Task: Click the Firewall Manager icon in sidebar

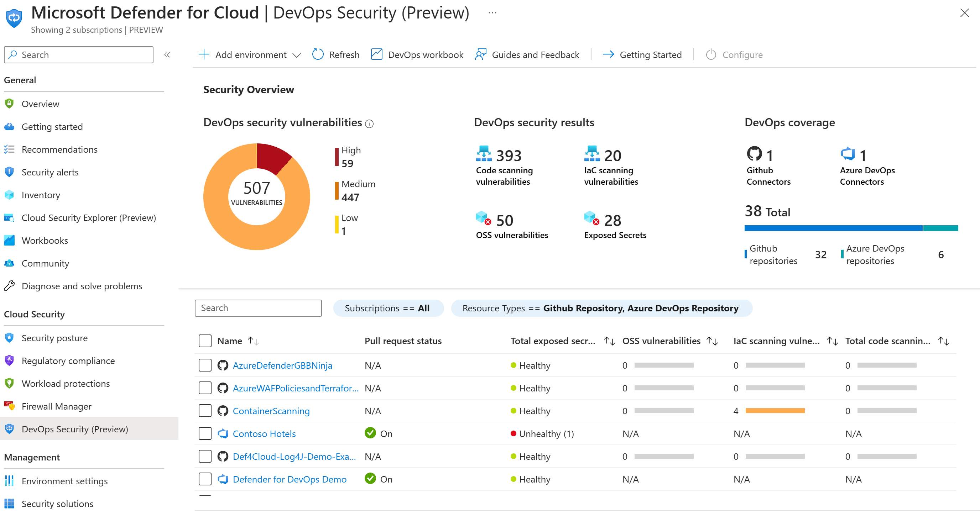Action: [x=9, y=406]
